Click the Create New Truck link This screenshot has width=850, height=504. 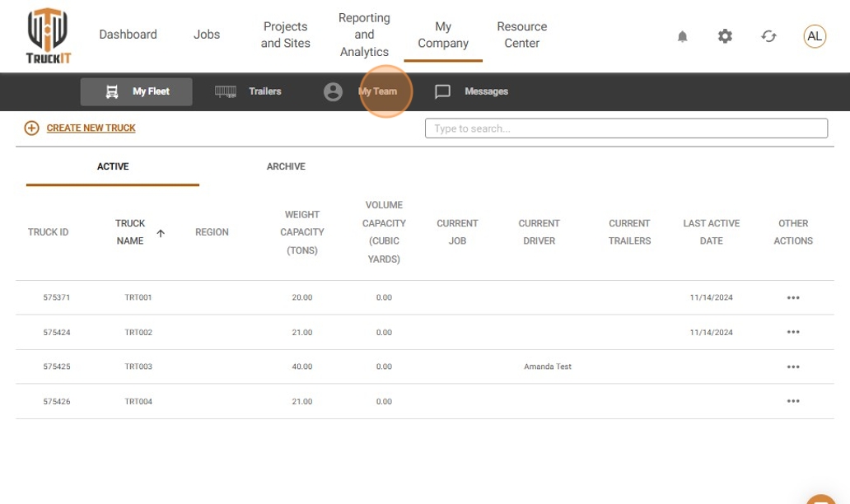tap(91, 128)
